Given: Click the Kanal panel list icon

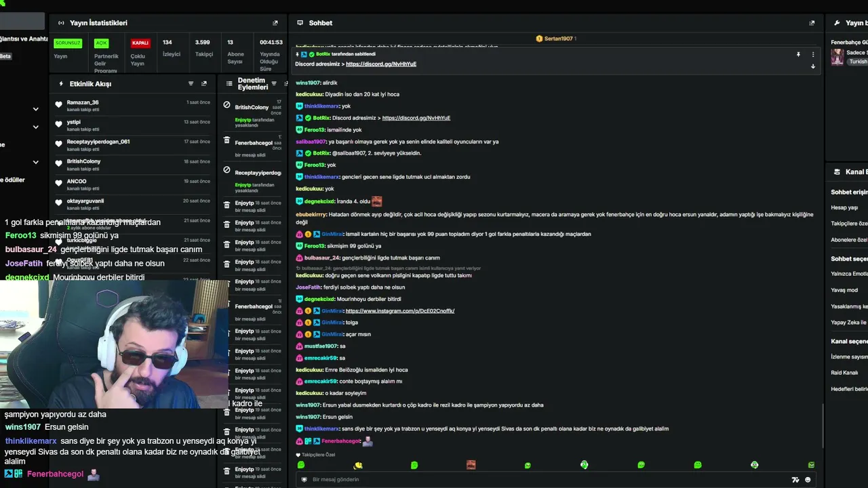Looking at the screenshot, I should pos(836,172).
